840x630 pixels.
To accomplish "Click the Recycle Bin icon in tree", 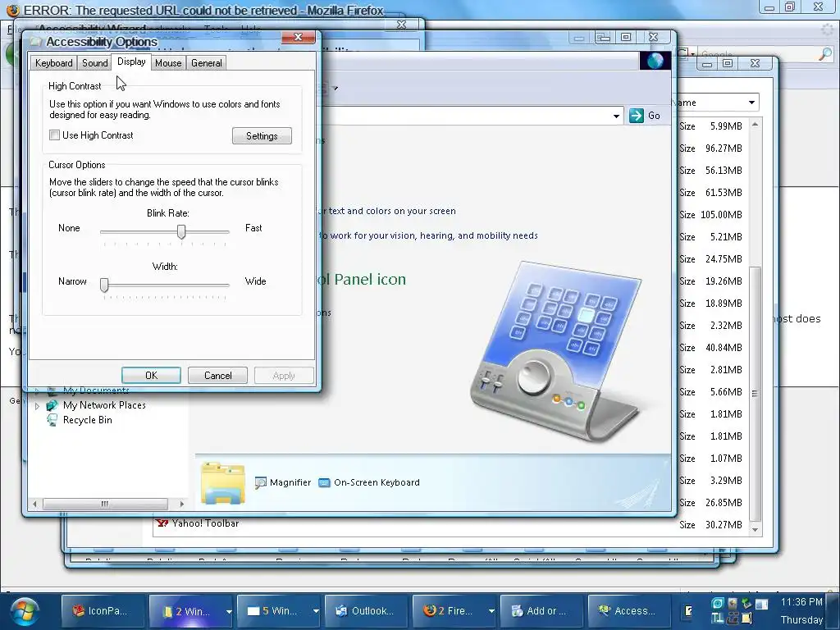I will pyautogui.click(x=52, y=420).
